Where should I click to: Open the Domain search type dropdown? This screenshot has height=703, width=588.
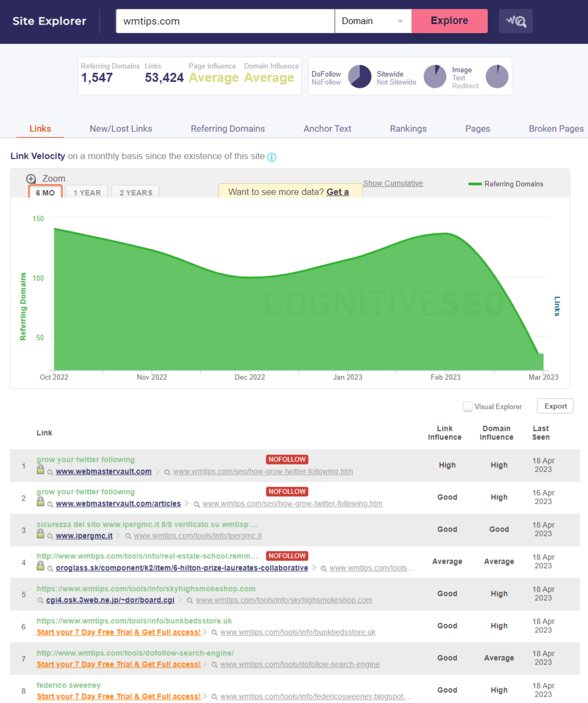point(373,21)
